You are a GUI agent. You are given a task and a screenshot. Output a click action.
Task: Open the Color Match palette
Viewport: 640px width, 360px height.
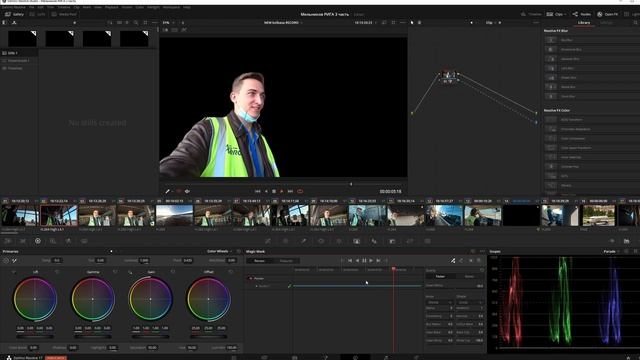tap(23, 241)
